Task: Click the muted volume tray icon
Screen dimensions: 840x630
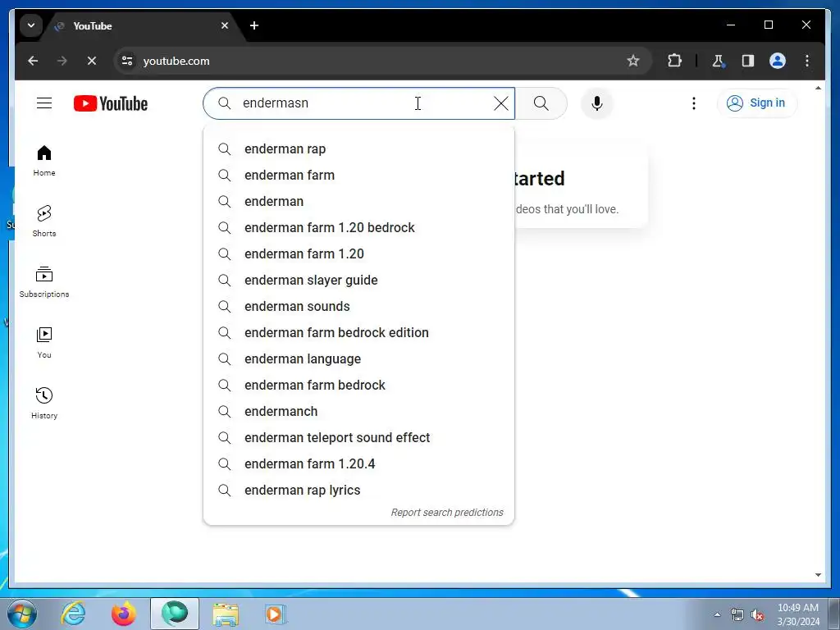Action: coord(757,615)
